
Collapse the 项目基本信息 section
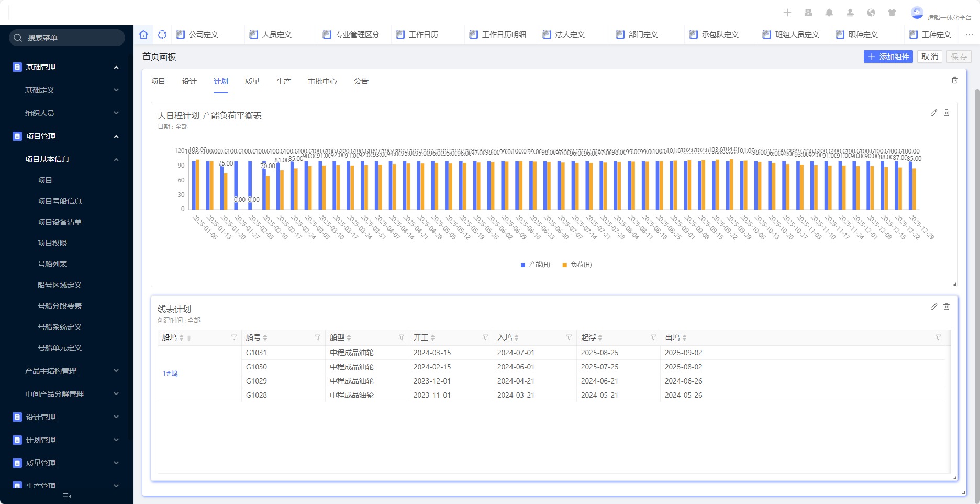point(116,159)
